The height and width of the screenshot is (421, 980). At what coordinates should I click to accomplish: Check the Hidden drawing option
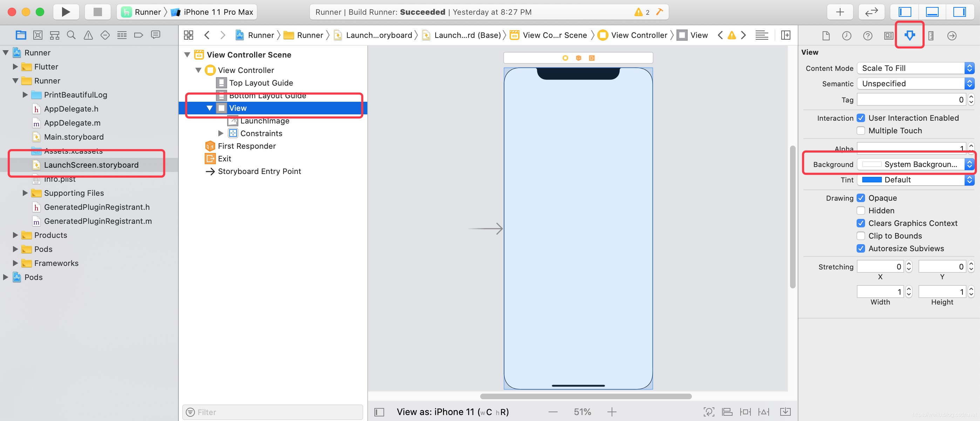pos(861,210)
